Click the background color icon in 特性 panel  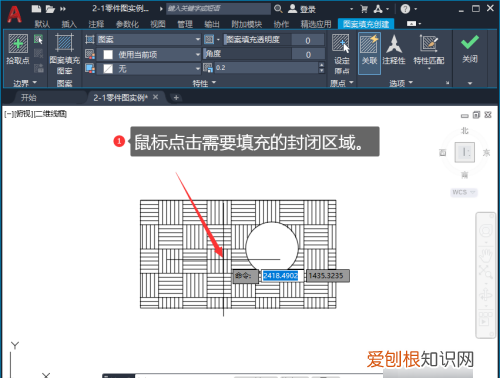coord(90,68)
